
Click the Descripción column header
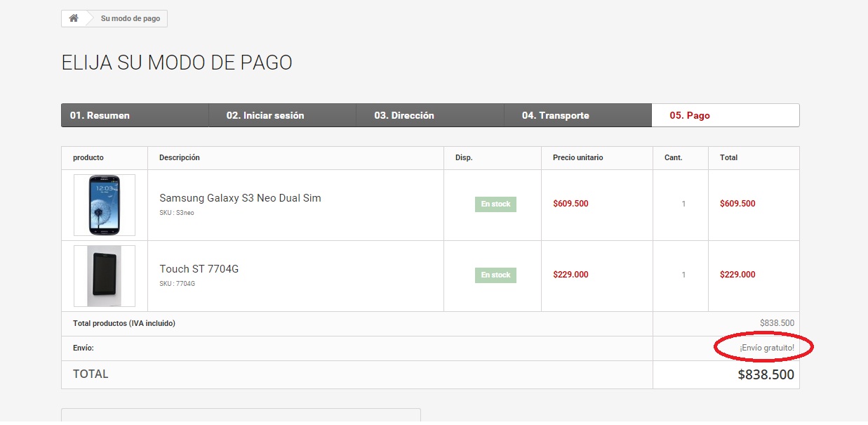[x=180, y=157]
